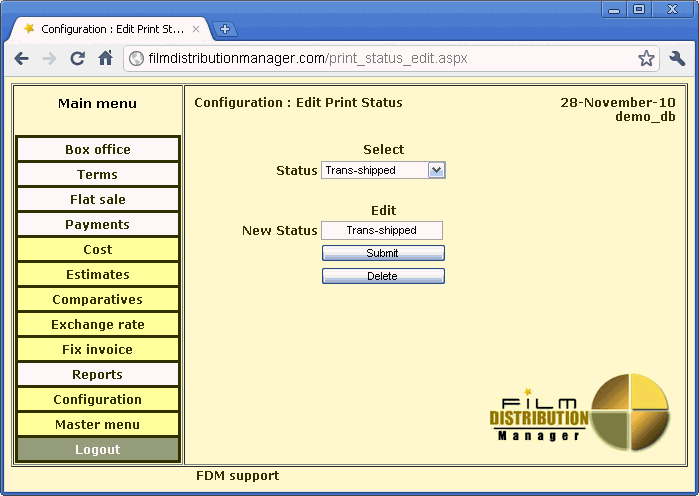Go to Reports section

tap(98, 375)
